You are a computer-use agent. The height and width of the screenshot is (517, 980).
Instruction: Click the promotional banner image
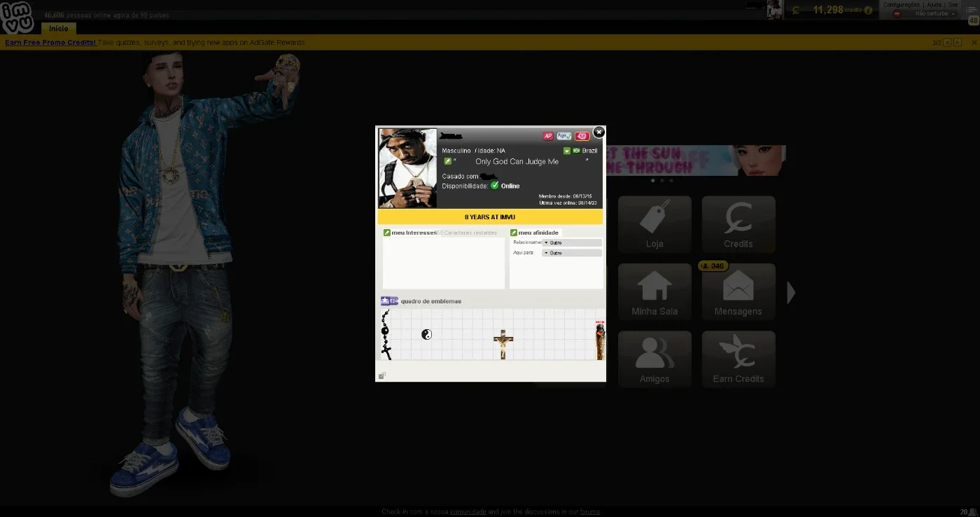(x=696, y=160)
